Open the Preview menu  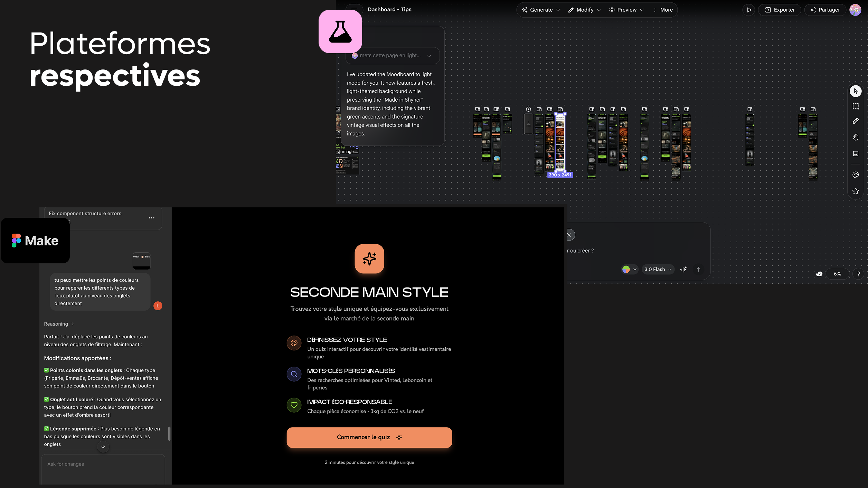626,10
